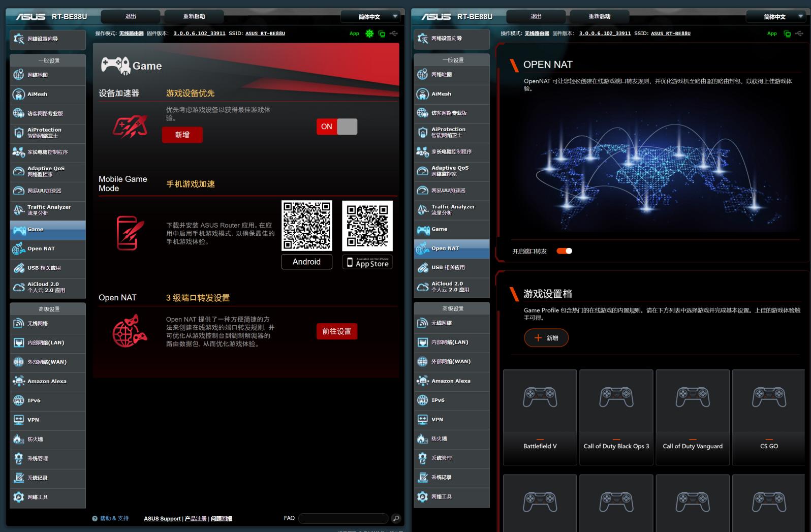Open USB application icon in left sidebar
This screenshot has height=532, width=811.
pyautogui.click(x=19, y=268)
